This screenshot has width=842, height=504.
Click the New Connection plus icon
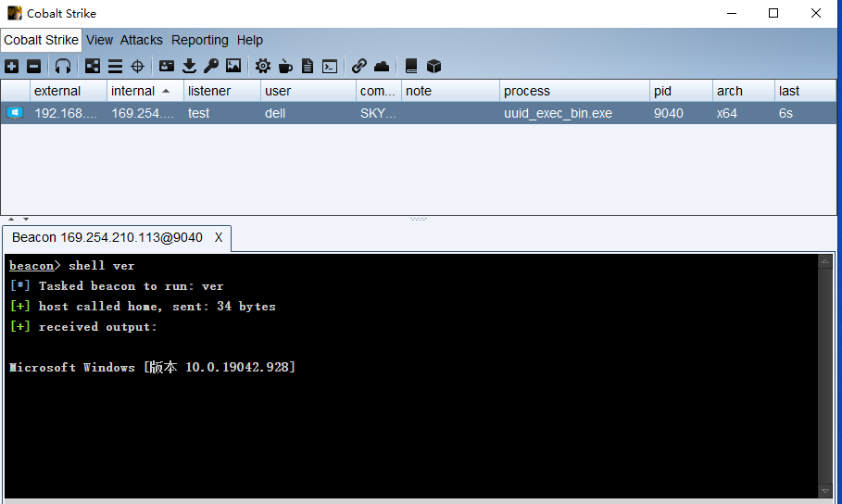pyautogui.click(x=12, y=66)
